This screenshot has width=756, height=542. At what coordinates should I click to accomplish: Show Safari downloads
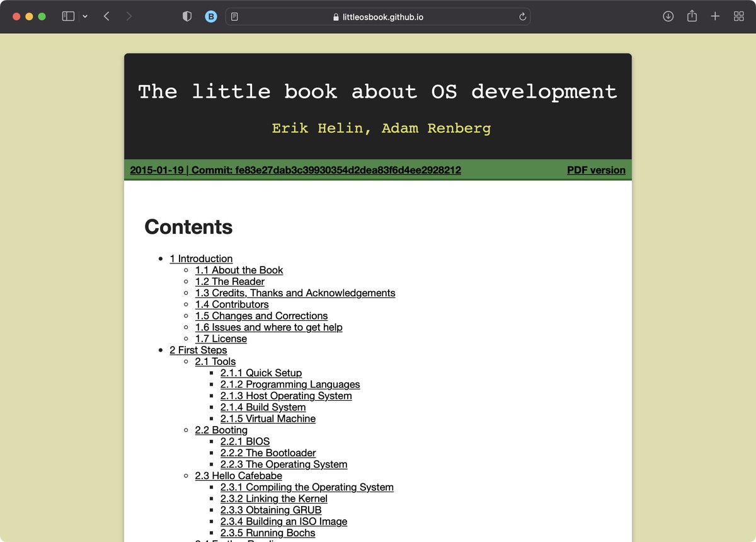pyautogui.click(x=668, y=16)
